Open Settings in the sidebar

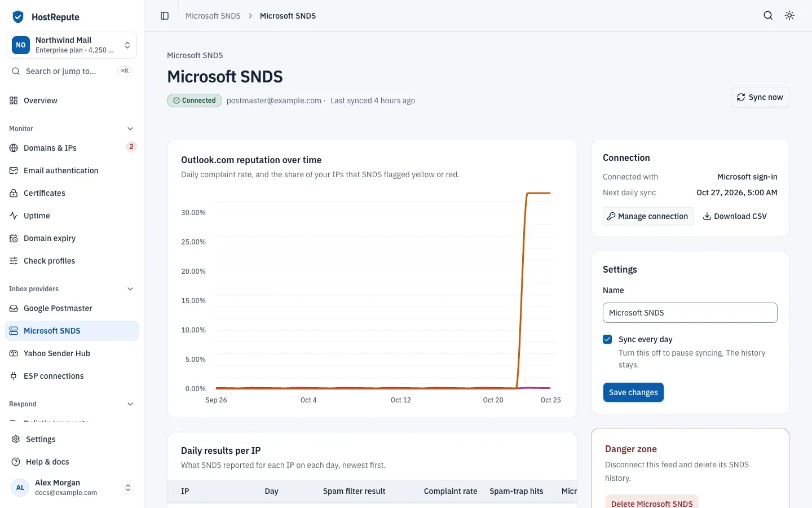[x=72, y=439]
